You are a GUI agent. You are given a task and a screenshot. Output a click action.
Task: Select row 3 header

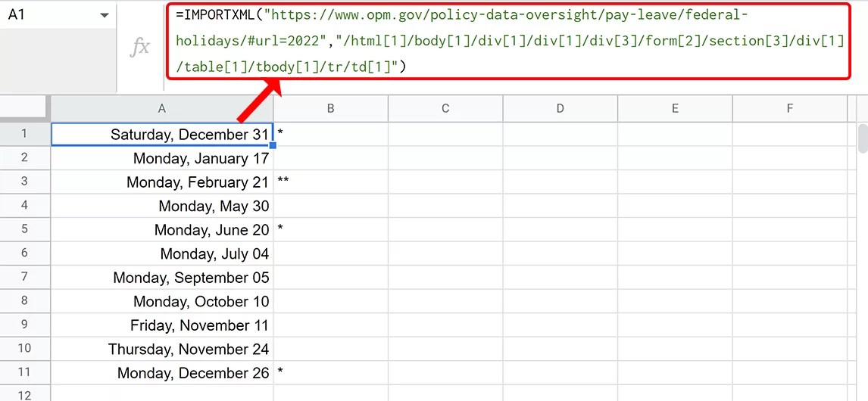[x=25, y=182]
